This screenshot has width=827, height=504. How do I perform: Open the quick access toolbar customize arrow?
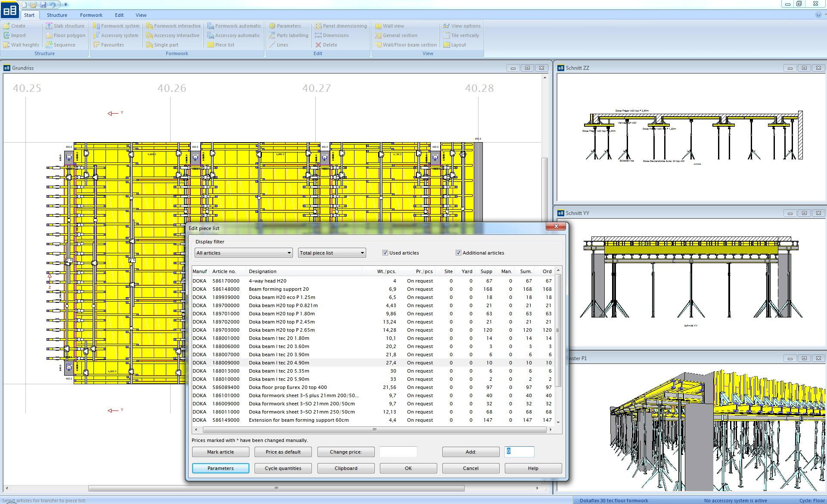pyautogui.click(x=66, y=5)
